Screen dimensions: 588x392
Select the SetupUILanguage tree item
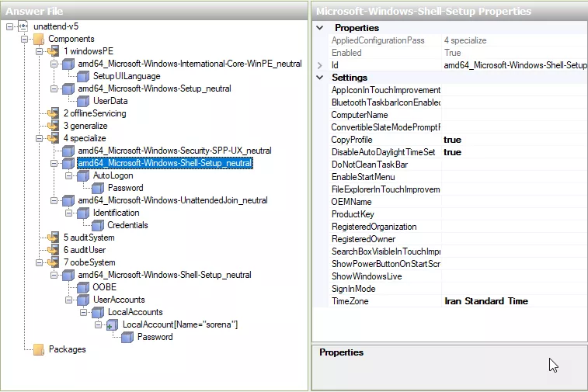coord(127,76)
